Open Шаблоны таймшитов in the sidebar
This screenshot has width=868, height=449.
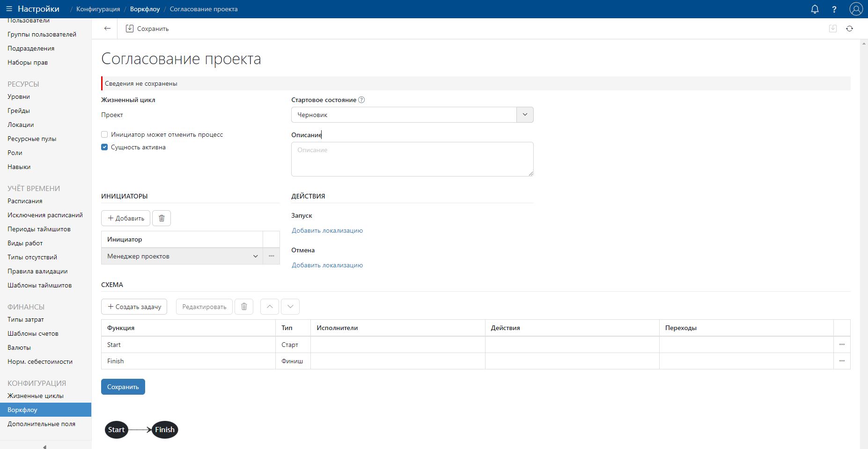(39, 285)
